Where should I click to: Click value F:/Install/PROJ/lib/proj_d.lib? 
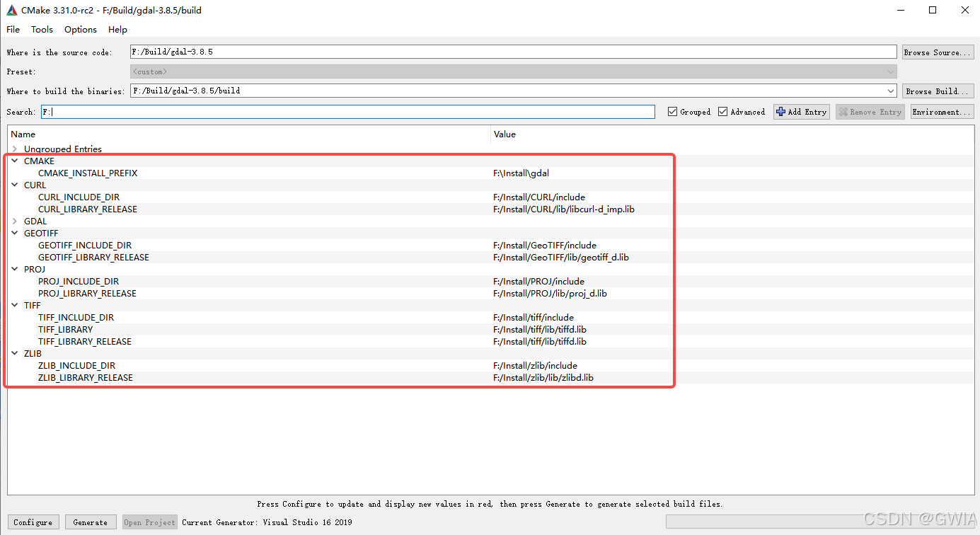pyautogui.click(x=550, y=294)
